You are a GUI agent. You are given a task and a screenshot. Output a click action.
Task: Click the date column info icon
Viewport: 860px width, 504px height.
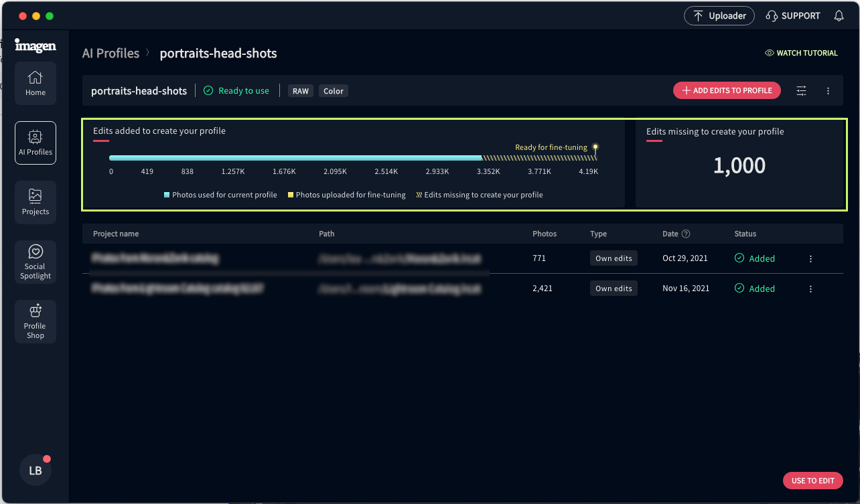coord(686,234)
